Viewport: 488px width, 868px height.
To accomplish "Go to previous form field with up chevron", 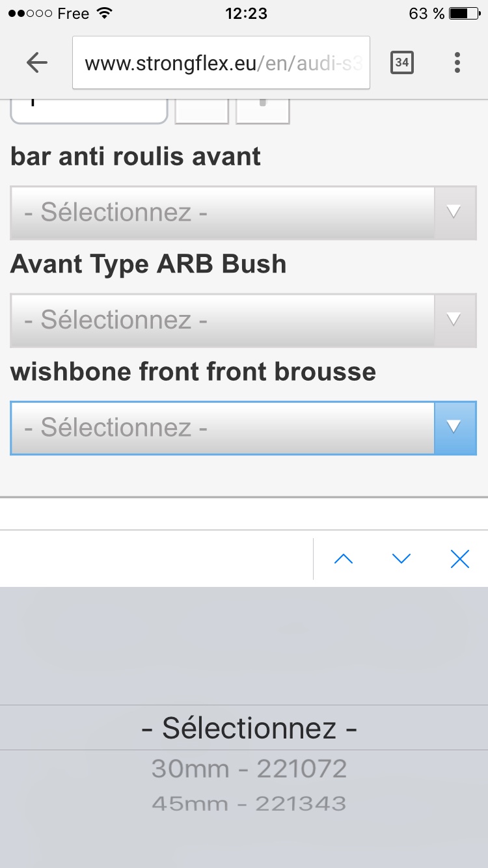I will [344, 559].
